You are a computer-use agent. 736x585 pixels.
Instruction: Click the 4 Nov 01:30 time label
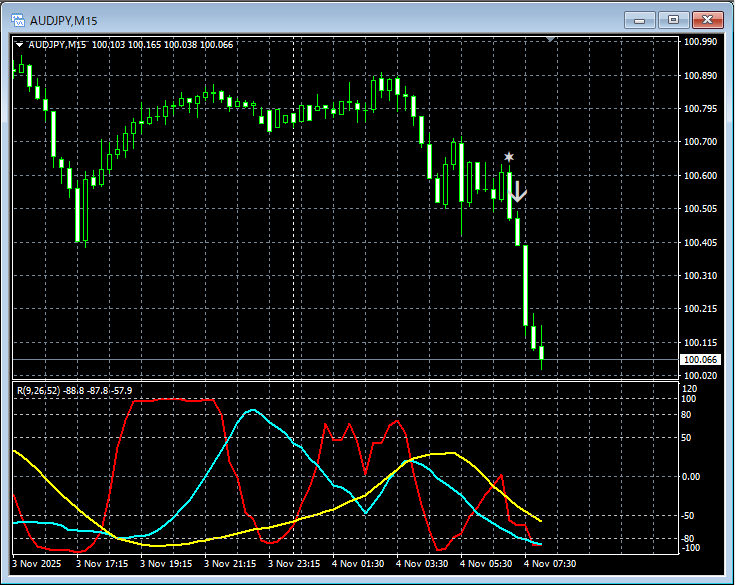click(x=358, y=563)
